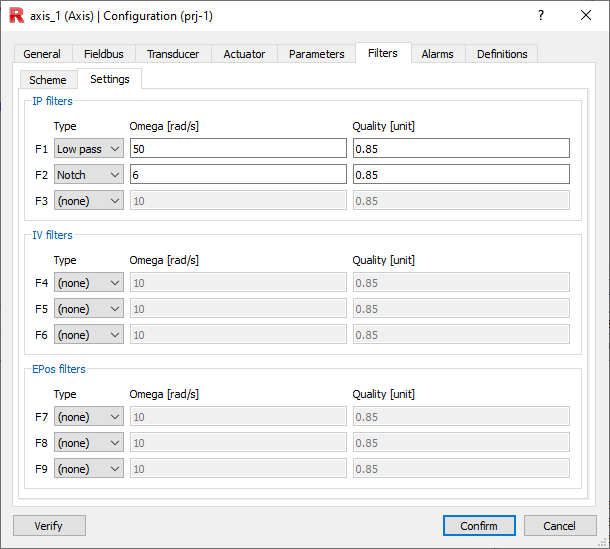Click the F2 Quality input field
This screenshot has height=549, width=610.
click(x=461, y=174)
